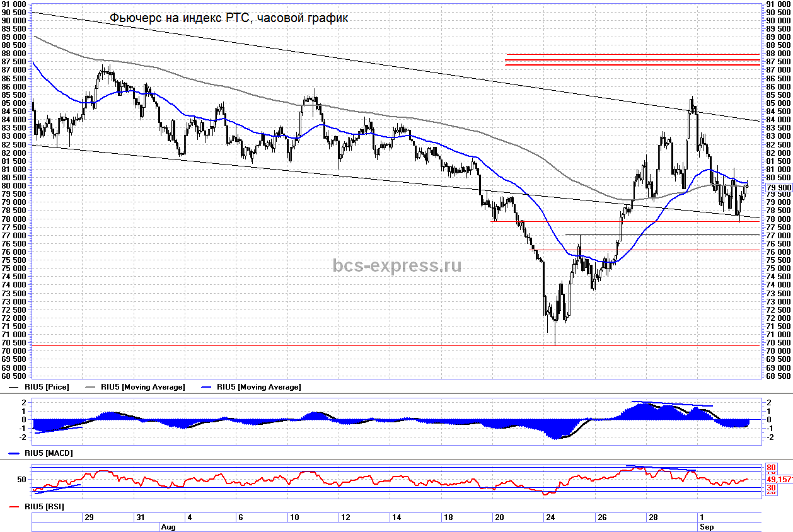Click the blue line swatch beside RIU5 [MACD]

[x=14, y=453]
